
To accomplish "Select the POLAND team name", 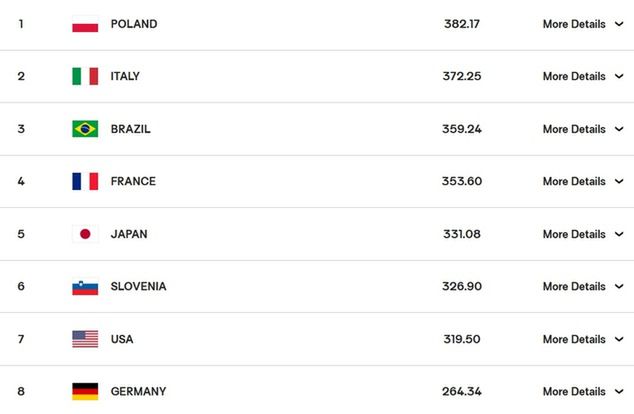I will (134, 24).
